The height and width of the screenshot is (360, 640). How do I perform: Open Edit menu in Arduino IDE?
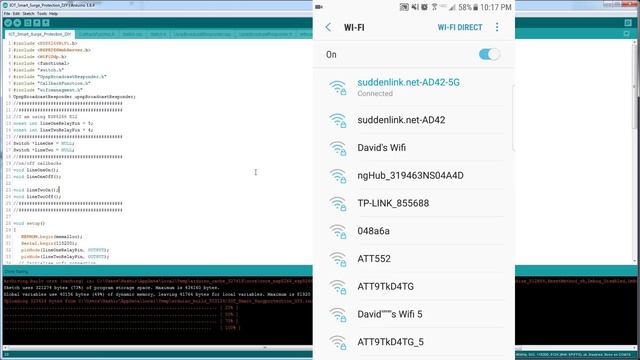point(16,14)
